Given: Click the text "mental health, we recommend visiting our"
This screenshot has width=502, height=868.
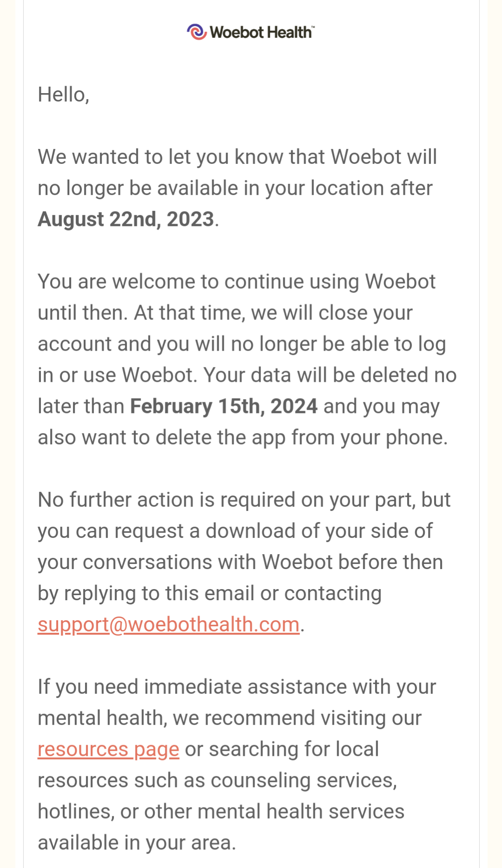Looking at the screenshot, I should click(x=230, y=718).
